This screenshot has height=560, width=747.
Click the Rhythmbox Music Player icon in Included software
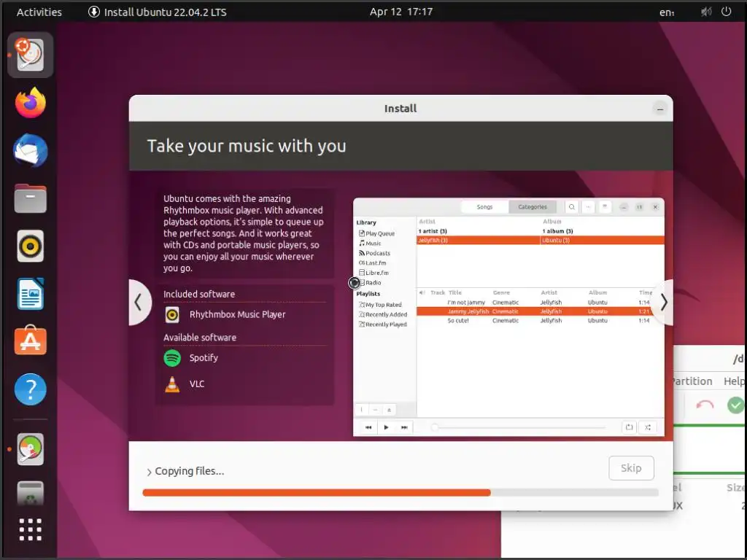(172, 314)
